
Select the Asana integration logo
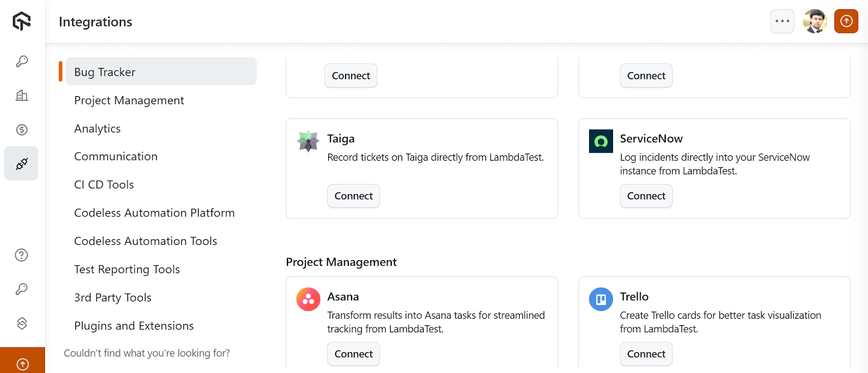pyautogui.click(x=308, y=299)
